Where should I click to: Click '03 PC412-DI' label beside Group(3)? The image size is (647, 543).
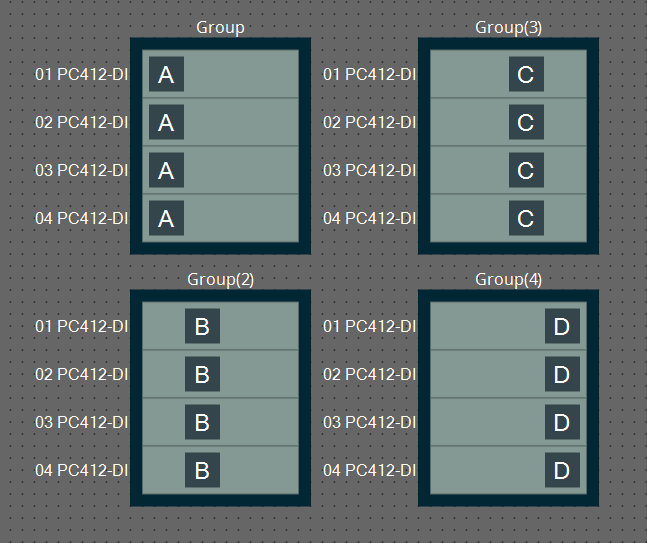pyautogui.click(x=369, y=170)
